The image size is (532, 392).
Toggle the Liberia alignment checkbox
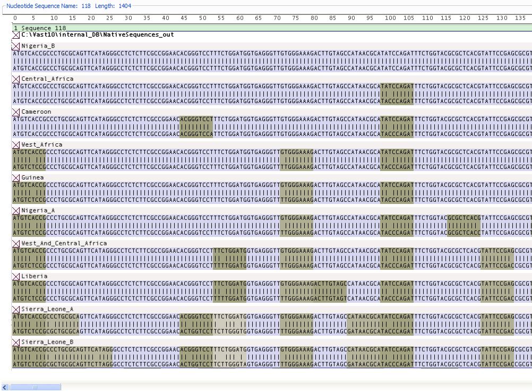16,277
